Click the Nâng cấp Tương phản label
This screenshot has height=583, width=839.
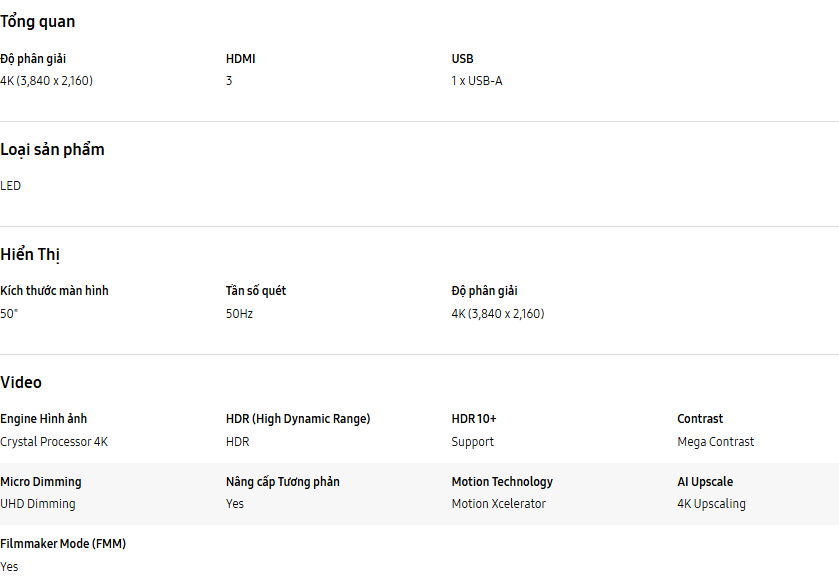(282, 482)
